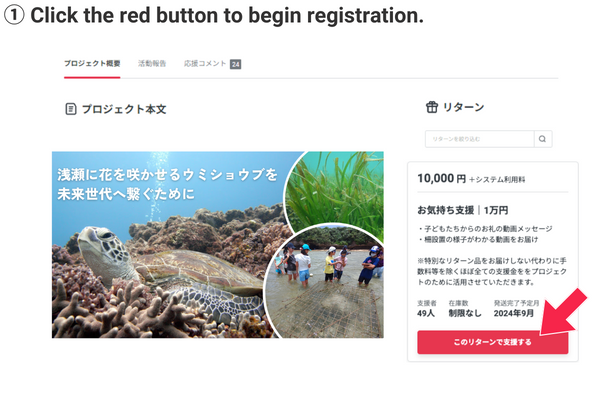This screenshot has height=414, width=600.
Task: Click the リターン section heading
Action: pyautogui.click(x=463, y=107)
